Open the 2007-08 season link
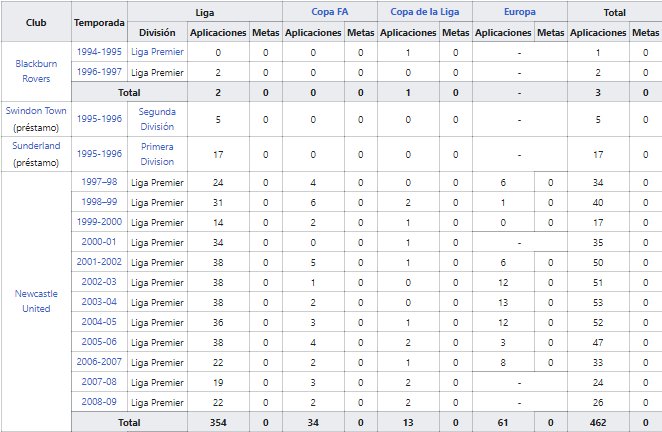The height and width of the screenshot is (432, 662). [x=99, y=382]
